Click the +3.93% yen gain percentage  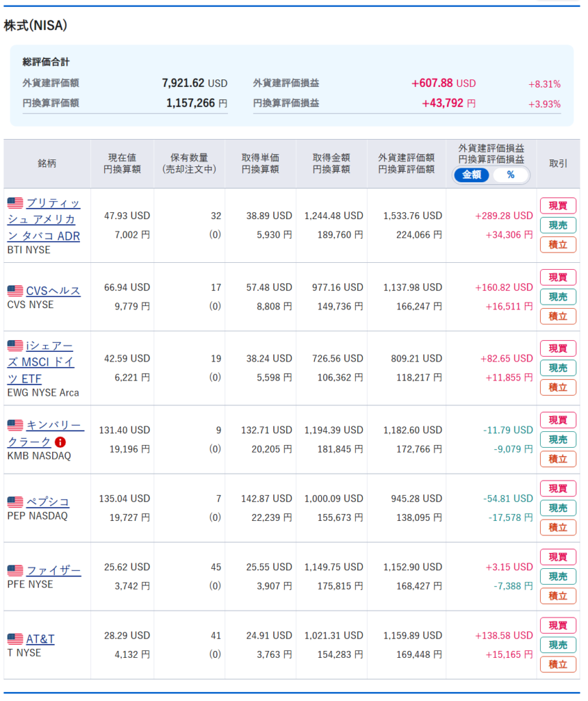click(544, 104)
